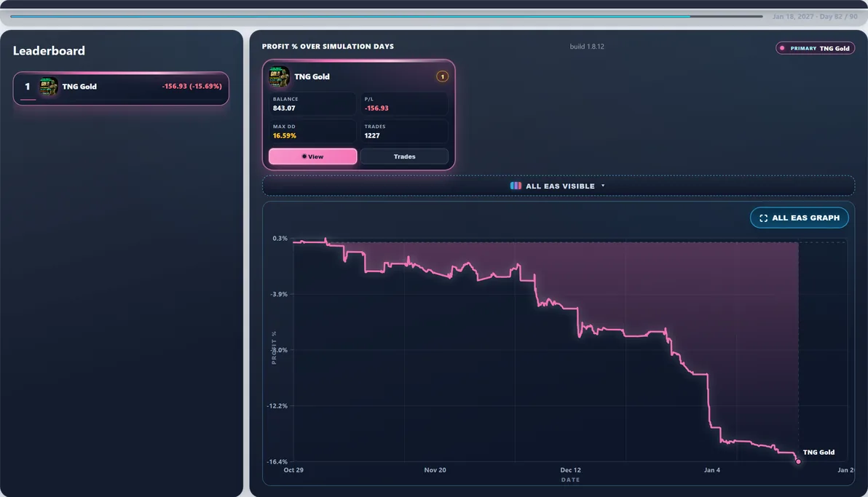
Task: Click the MAX DD value 16.59%
Action: click(285, 135)
